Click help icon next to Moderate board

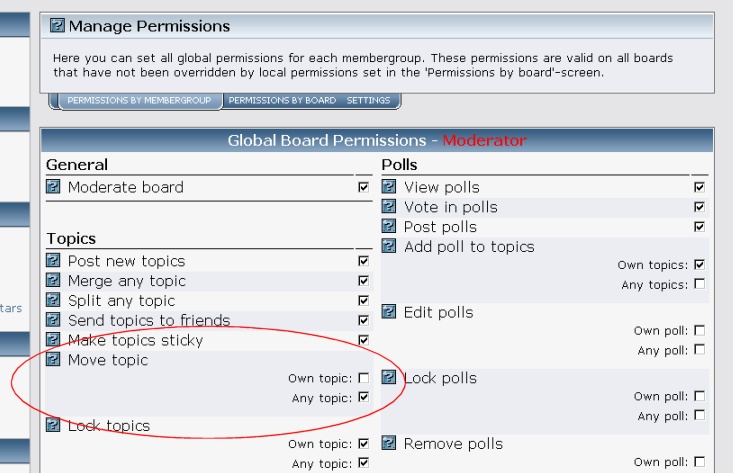(53, 186)
